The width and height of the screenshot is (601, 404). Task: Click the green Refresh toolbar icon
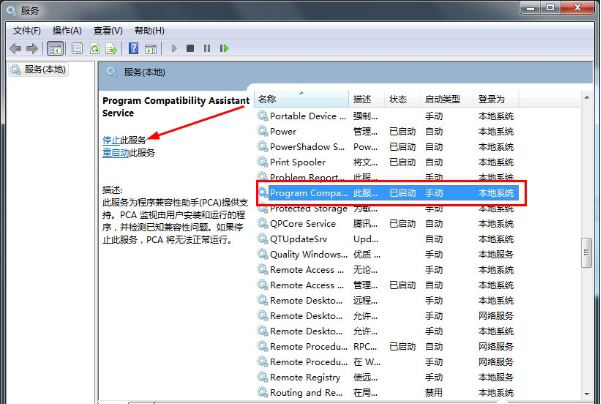pyautogui.click(x=95, y=48)
